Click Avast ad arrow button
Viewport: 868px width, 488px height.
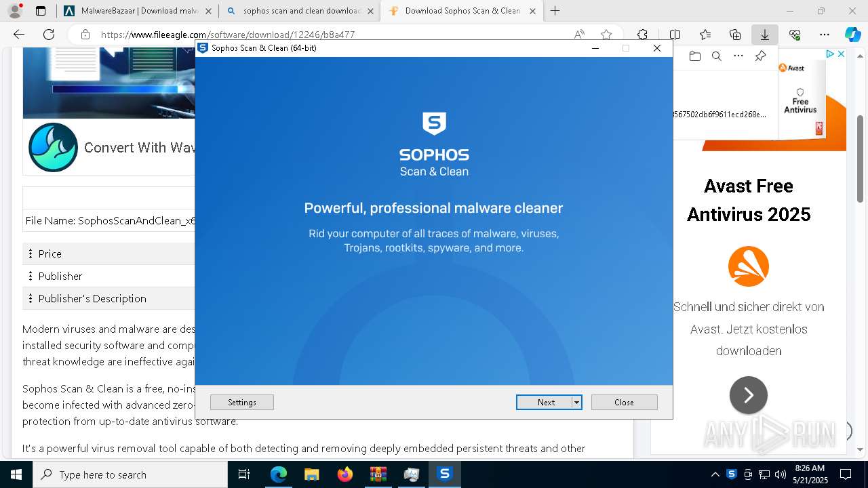748,395
